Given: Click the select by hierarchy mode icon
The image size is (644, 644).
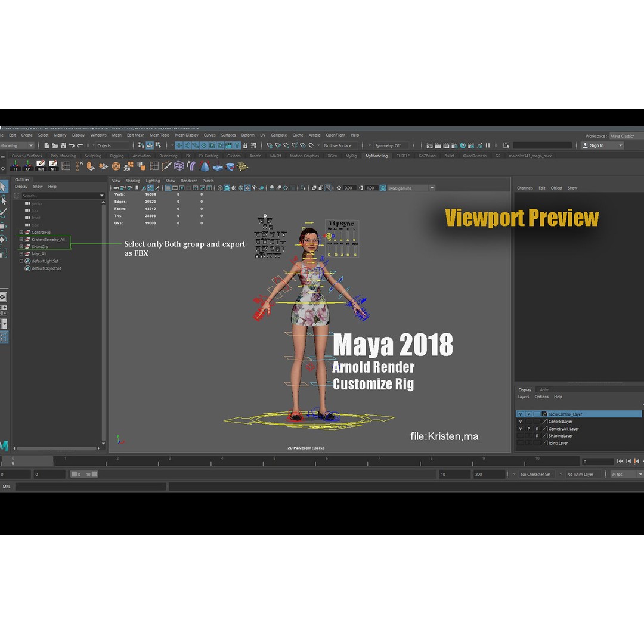Looking at the screenshot, I should 141,145.
